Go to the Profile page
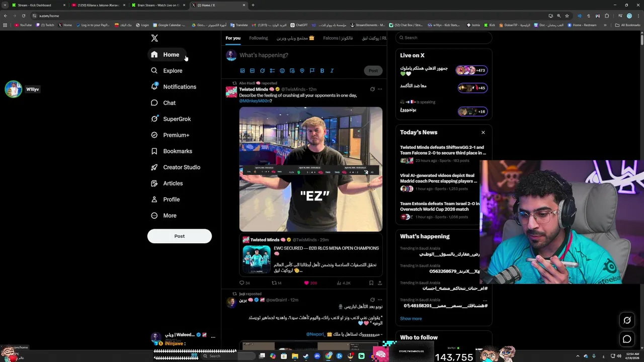 click(x=166, y=199)
